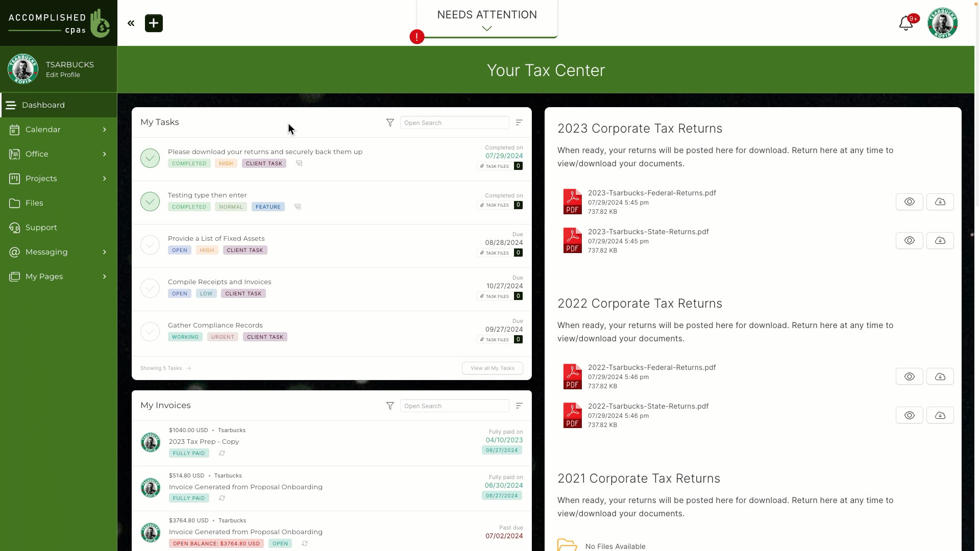
Task: Navigate to the Files section
Action: click(34, 203)
